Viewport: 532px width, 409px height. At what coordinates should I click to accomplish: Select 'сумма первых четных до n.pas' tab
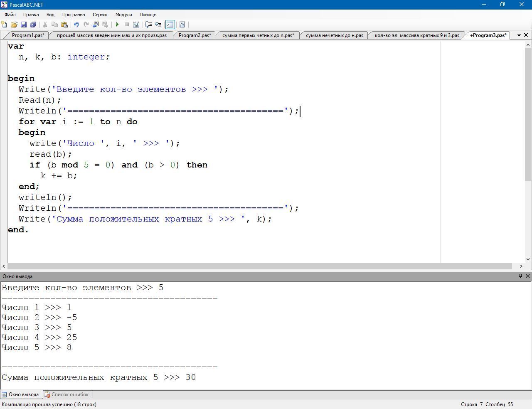[x=258, y=35]
